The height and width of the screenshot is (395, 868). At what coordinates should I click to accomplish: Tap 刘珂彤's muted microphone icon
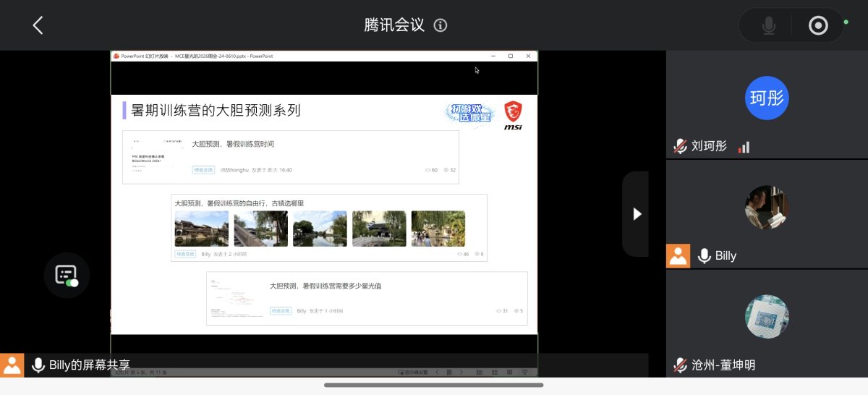click(x=680, y=146)
